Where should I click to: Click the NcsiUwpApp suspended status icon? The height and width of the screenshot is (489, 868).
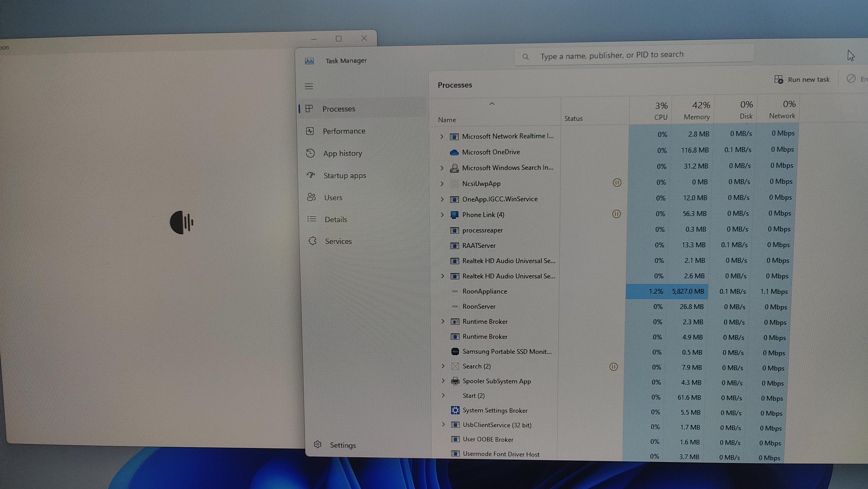(x=617, y=182)
